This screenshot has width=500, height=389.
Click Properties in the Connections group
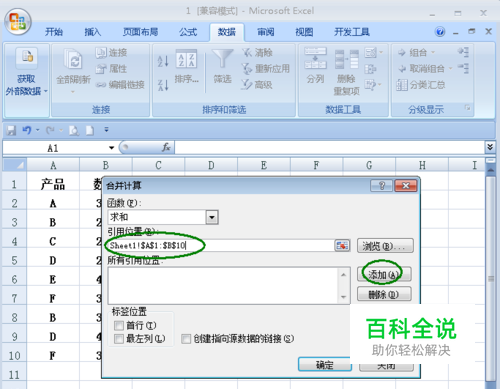111,69
